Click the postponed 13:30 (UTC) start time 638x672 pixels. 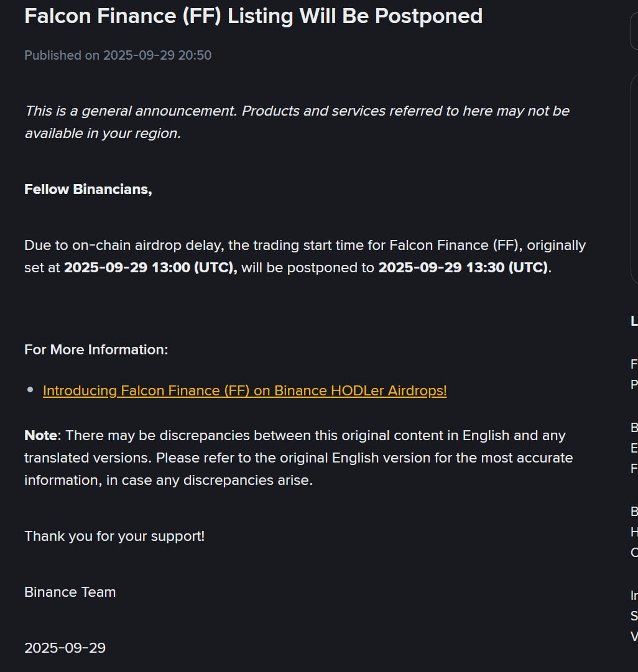pyautogui.click(x=463, y=268)
